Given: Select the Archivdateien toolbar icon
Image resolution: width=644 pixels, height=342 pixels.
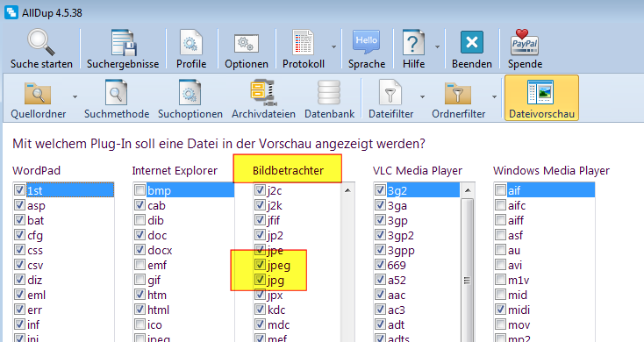Looking at the screenshot, I should (263, 93).
